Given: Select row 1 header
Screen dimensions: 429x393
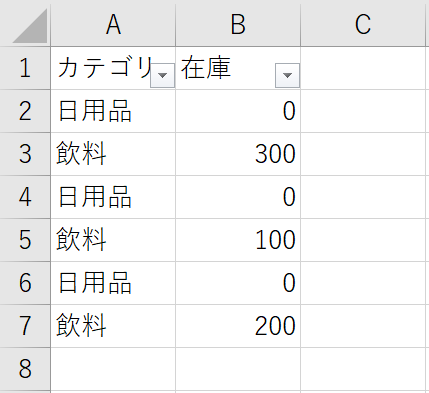Looking at the screenshot, I should [25, 68].
